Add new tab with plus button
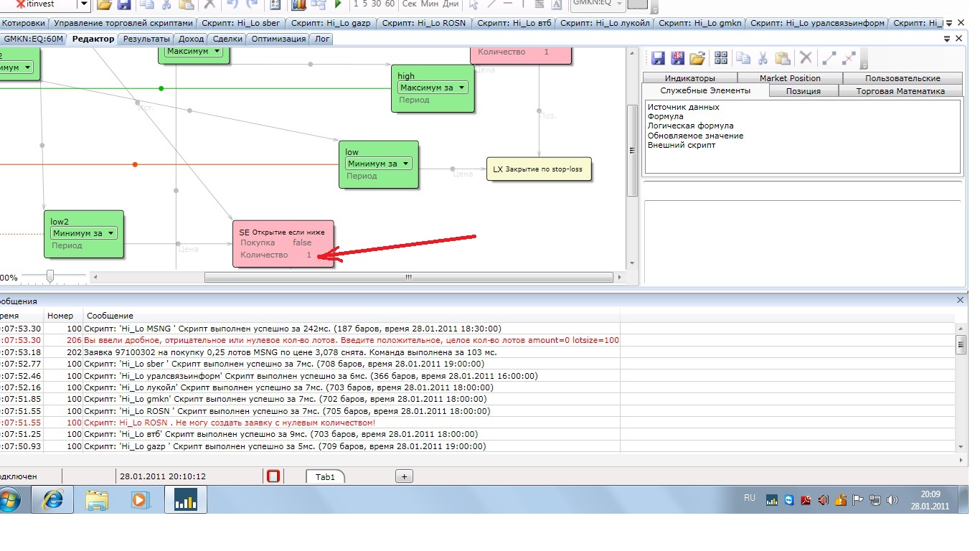The height and width of the screenshot is (551, 980). (x=404, y=476)
